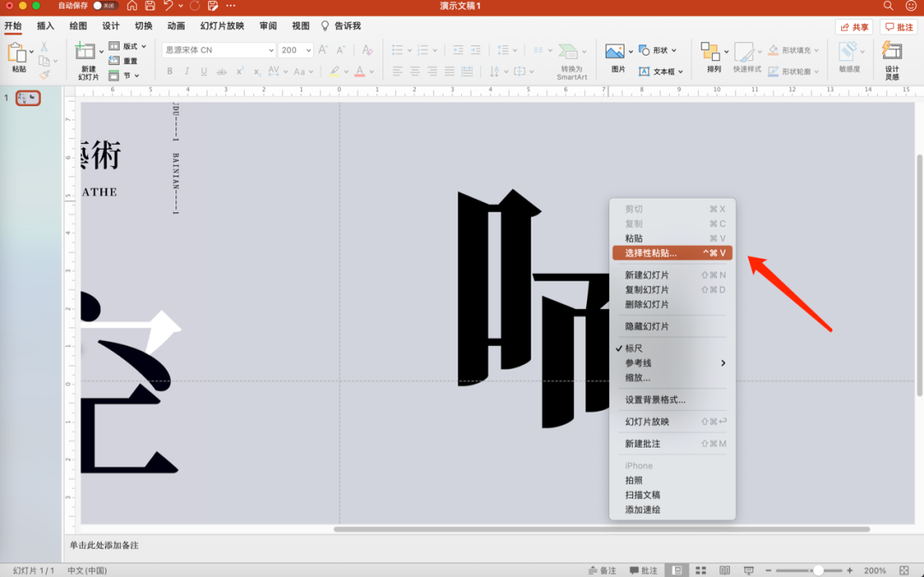Click the search magnifier icon
This screenshot has height=577, width=924.
888,6
